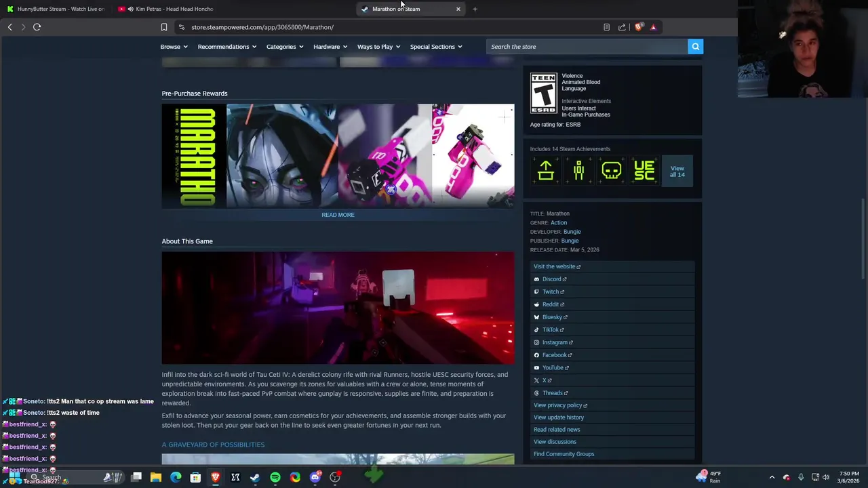Bookmark this page with the bookmark icon

point(163,27)
